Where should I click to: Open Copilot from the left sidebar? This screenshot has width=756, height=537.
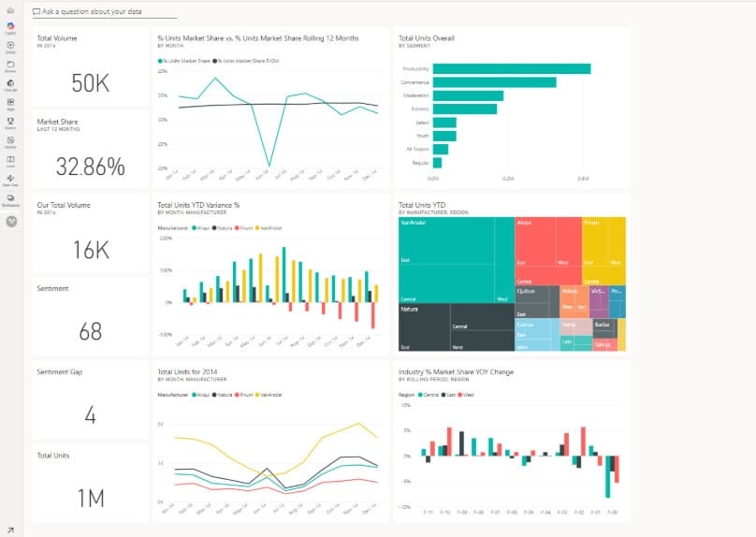pyautogui.click(x=10, y=26)
